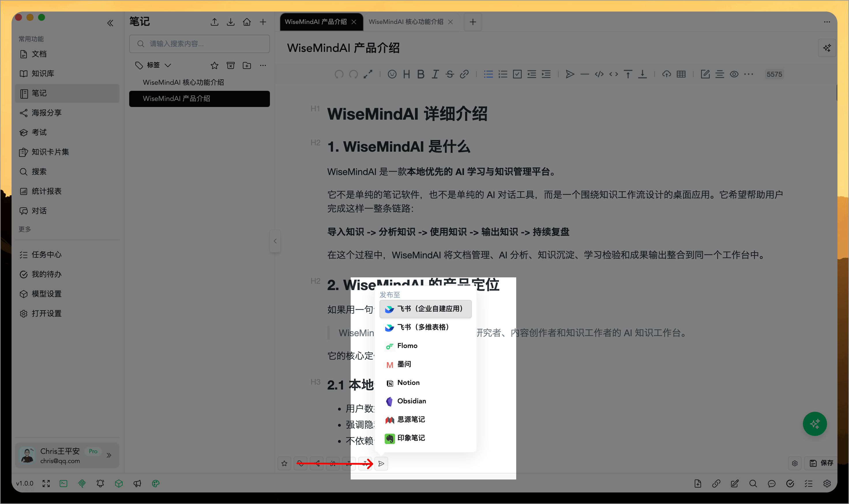This screenshot has width=849, height=504.
Task: Open the theme palette icon in status bar
Action: (x=155, y=483)
